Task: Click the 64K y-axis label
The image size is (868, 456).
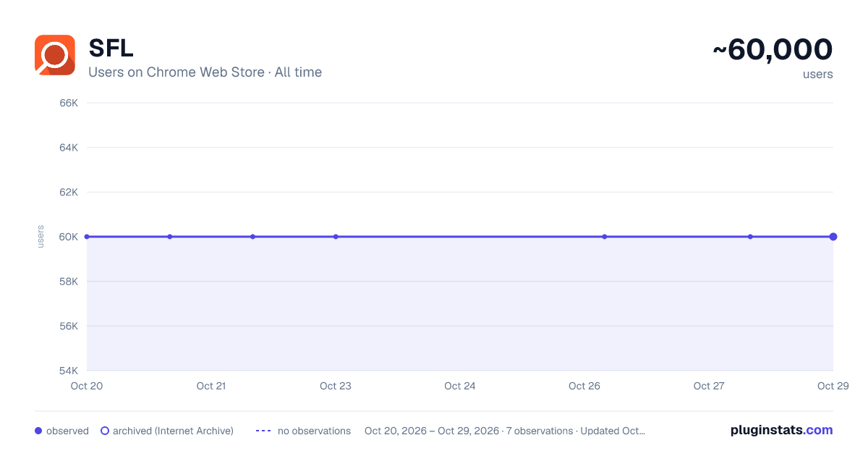Action: [x=69, y=148]
